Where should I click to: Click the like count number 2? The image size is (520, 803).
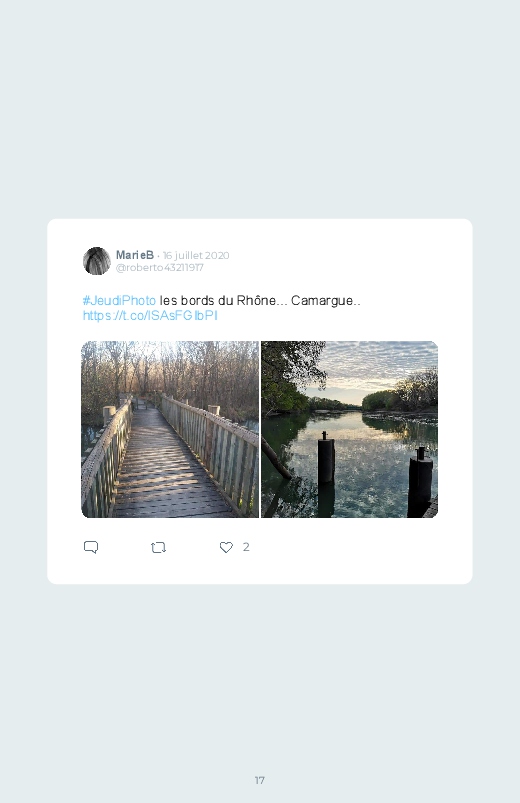(x=246, y=547)
